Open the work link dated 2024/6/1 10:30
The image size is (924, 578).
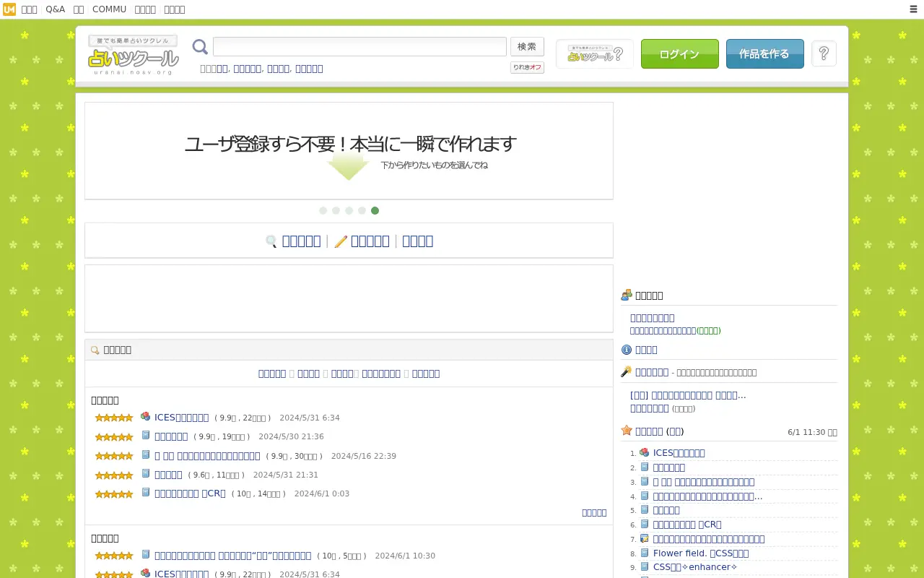click(232, 556)
